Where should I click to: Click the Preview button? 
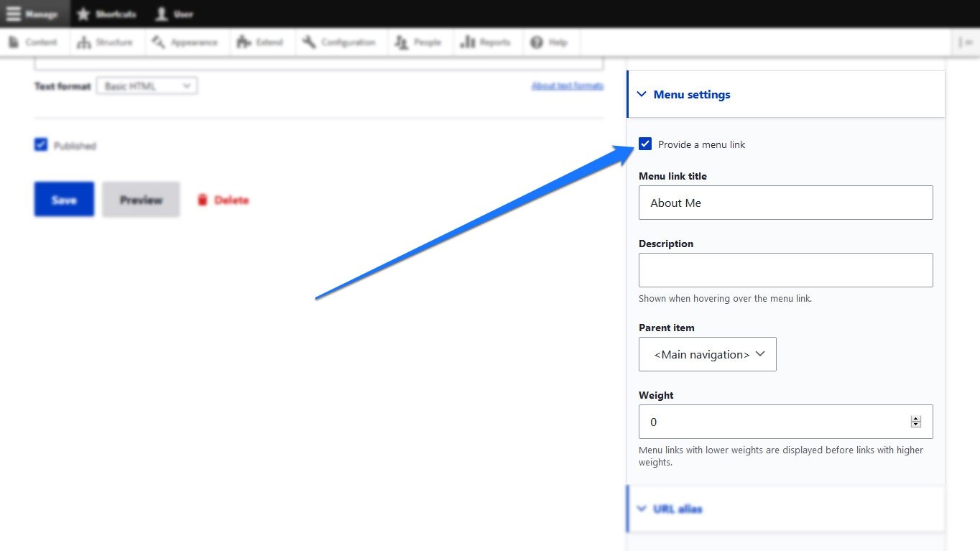click(141, 199)
